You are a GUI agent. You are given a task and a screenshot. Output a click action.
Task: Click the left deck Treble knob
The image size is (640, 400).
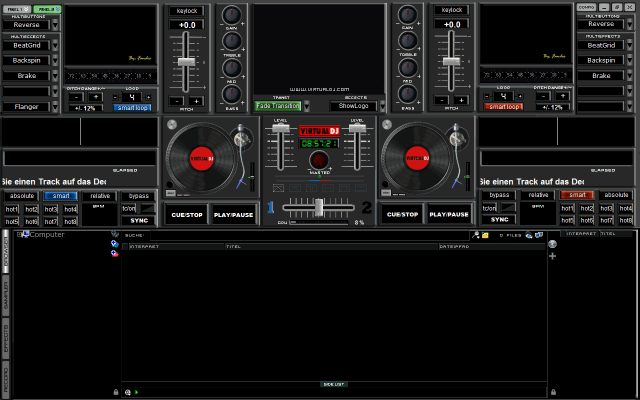[231, 42]
